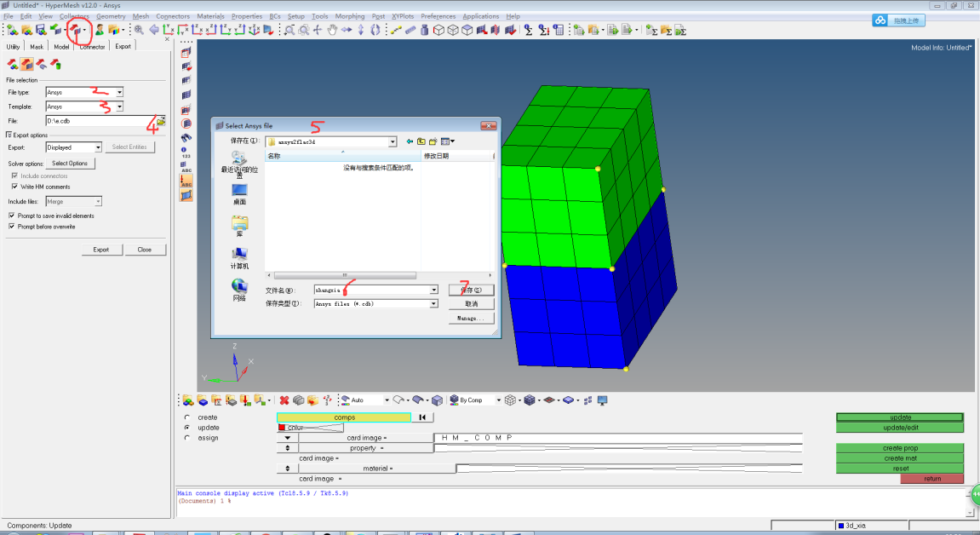The height and width of the screenshot is (535, 980).
Task: Expand the Export Displayed dropdown
Action: click(x=98, y=147)
